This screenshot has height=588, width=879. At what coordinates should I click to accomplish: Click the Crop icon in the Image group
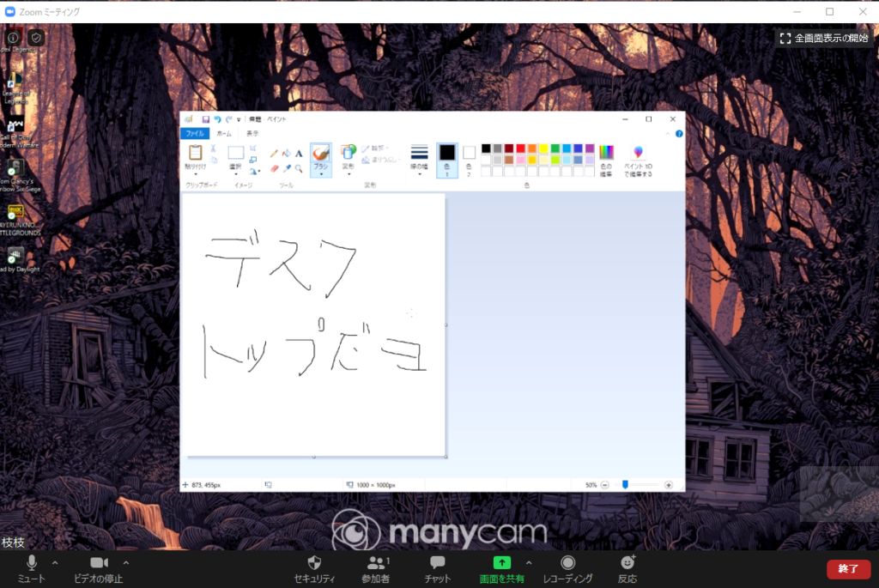point(253,149)
